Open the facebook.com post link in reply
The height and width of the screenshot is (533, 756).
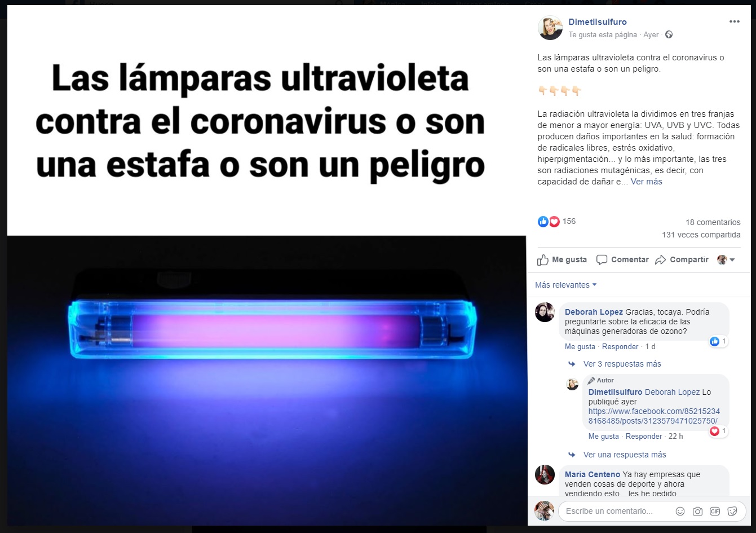point(654,416)
